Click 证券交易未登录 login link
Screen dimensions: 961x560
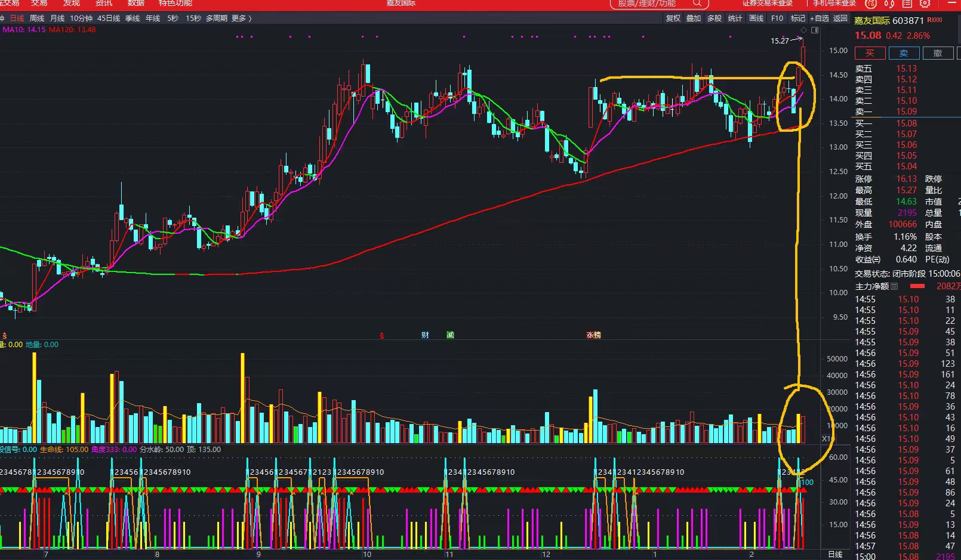click(x=768, y=4)
